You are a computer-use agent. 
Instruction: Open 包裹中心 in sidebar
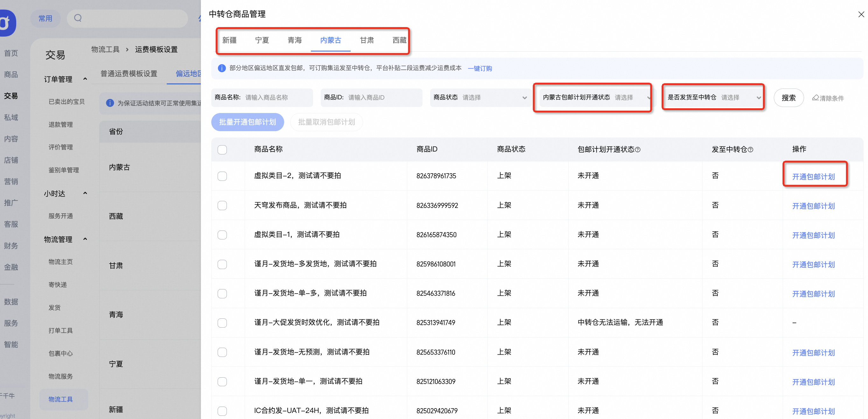coord(61,353)
